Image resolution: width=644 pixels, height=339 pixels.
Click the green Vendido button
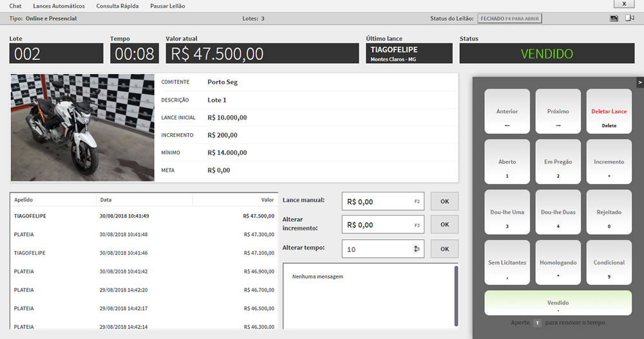click(558, 302)
